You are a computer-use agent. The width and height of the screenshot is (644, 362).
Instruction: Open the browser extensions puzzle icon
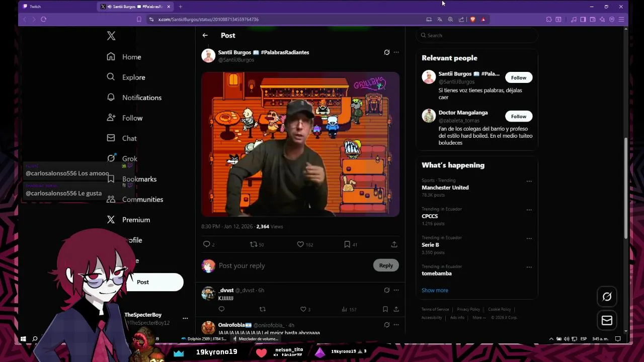coord(548,19)
